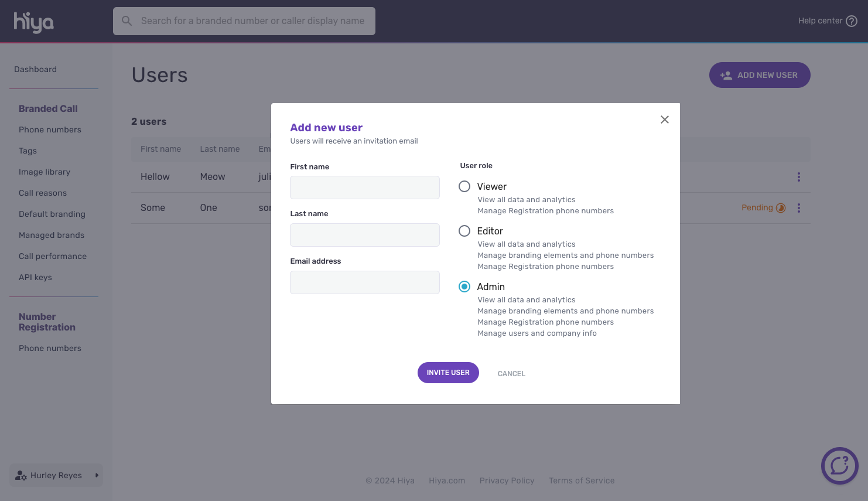
Task: Click the Pending status clock icon
Action: (781, 208)
